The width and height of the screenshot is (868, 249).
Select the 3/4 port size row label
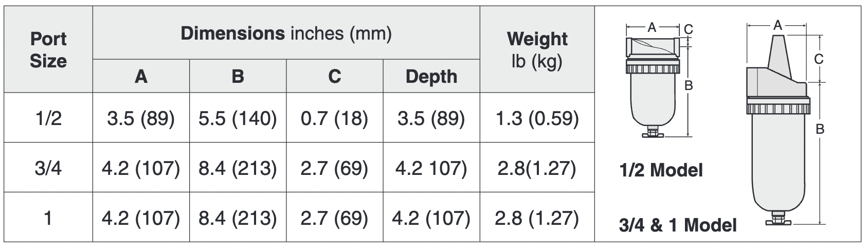(48, 168)
